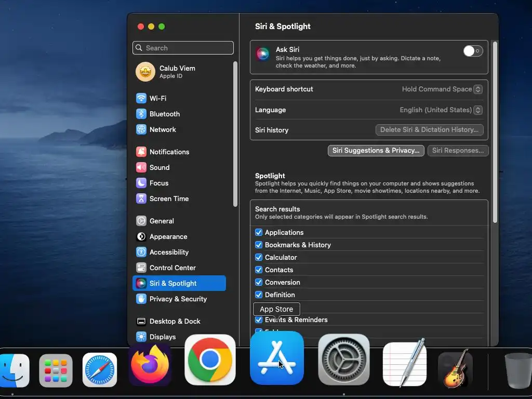Click the "Displays" sidebar label
The image size is (532, 399).
tap(163, 337)
